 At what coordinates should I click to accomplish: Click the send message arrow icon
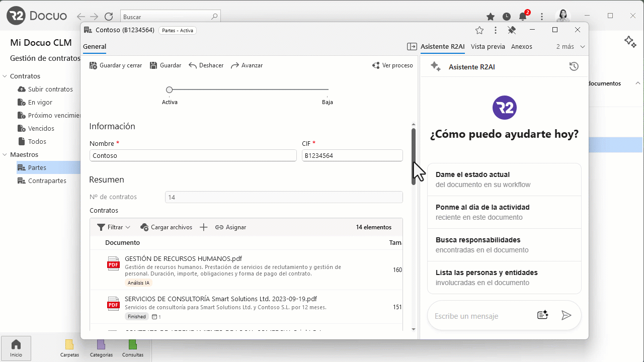point(566,315)
